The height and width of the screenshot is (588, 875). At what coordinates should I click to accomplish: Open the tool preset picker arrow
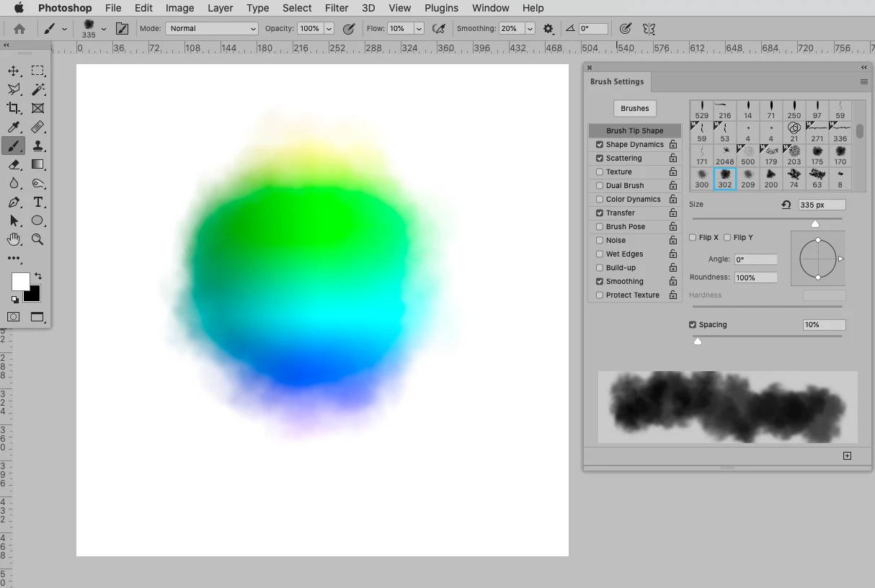pos(64,29)
